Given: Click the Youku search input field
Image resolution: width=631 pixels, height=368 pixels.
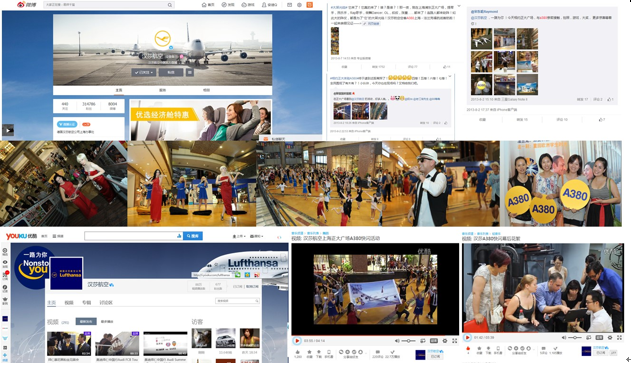Looking at the screenshot, I should (x=134, y=236).
